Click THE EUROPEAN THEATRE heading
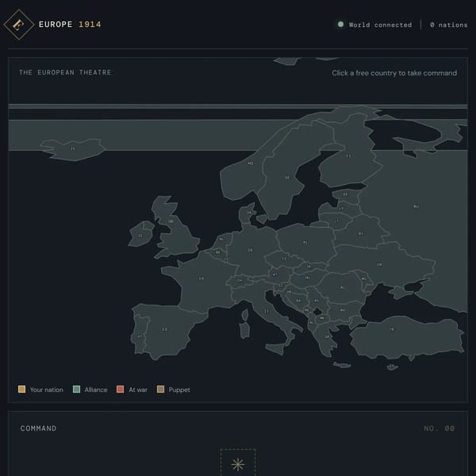The height and width of the screenshot is (476, 476). pos(65,72)
